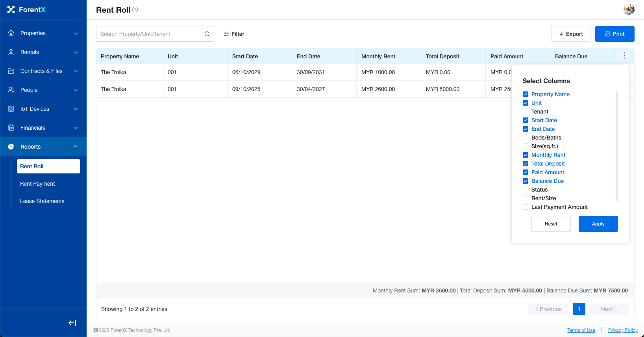Click the user profile avatar
644x337 pixels.
pyautogui.click(x=629, y=9)
